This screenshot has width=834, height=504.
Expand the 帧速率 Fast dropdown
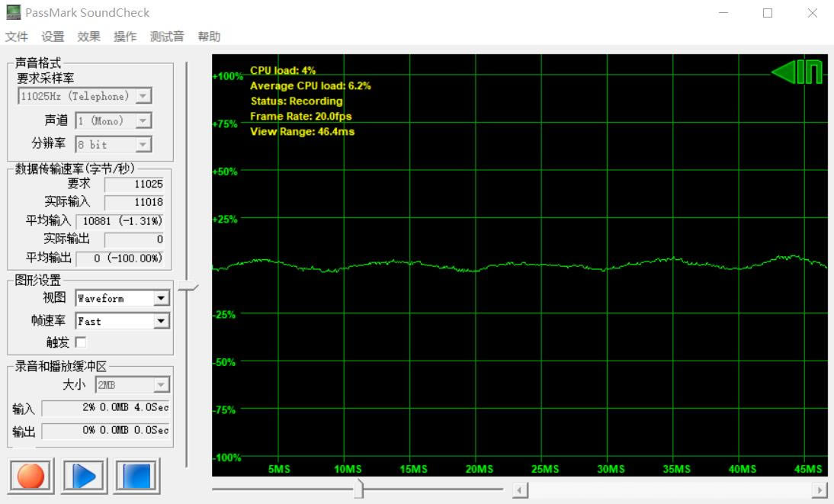[x=122, y=321]
